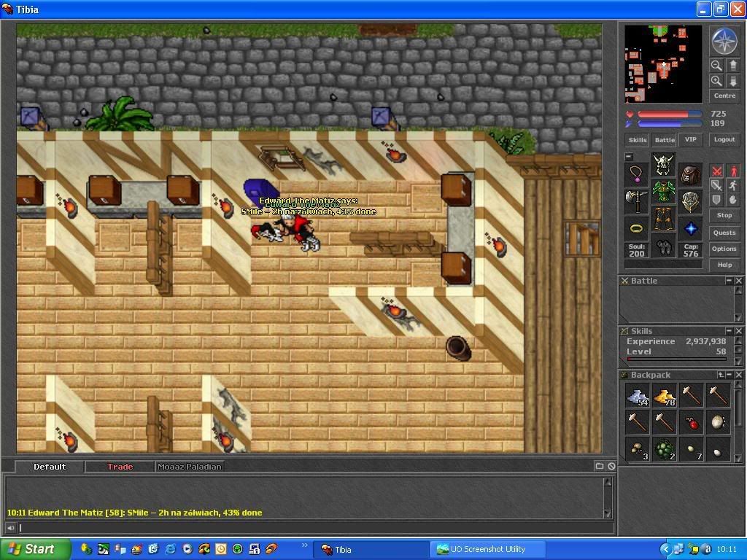The height and width of the screenshot is (560, 747).
Task: Select the red cherry item in backpack
Action: tap(692, 423)
